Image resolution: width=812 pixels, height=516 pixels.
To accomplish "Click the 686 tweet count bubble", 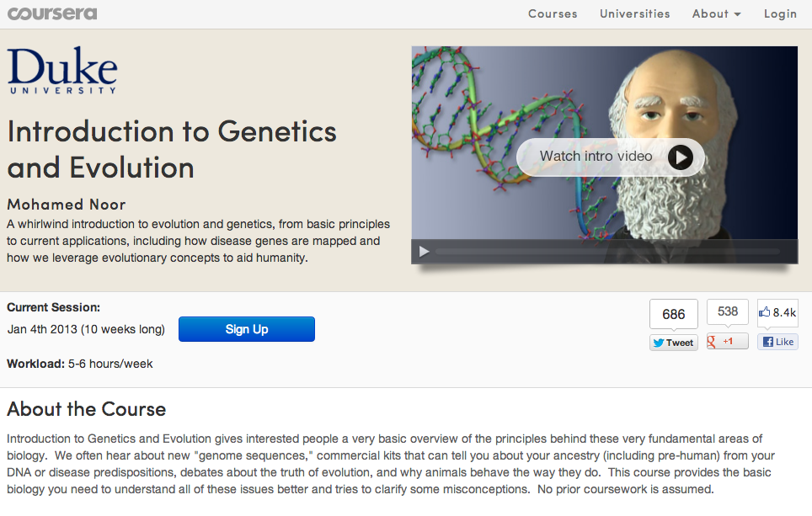I will (674, 314).
